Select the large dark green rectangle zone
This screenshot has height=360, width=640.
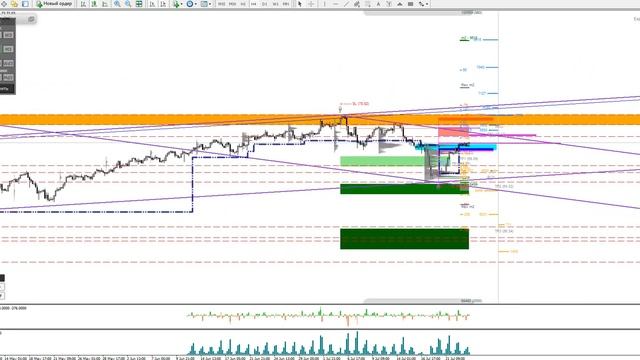point(404,239)
